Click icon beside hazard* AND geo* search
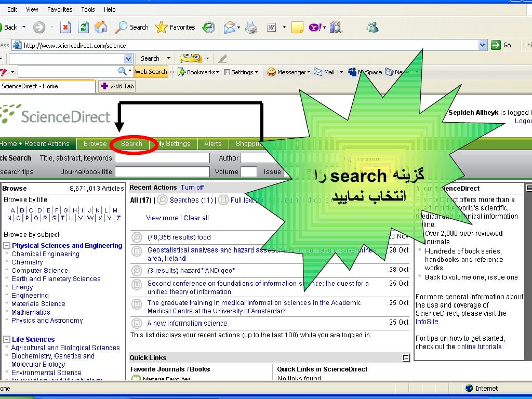This screenshot has height=399, width=532. coord(137,270)
